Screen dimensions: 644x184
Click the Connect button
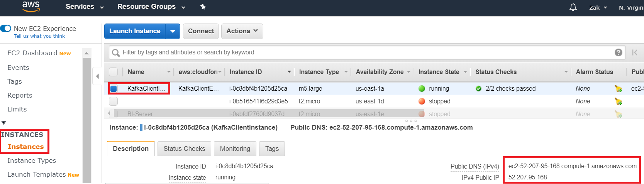point(201,31)
